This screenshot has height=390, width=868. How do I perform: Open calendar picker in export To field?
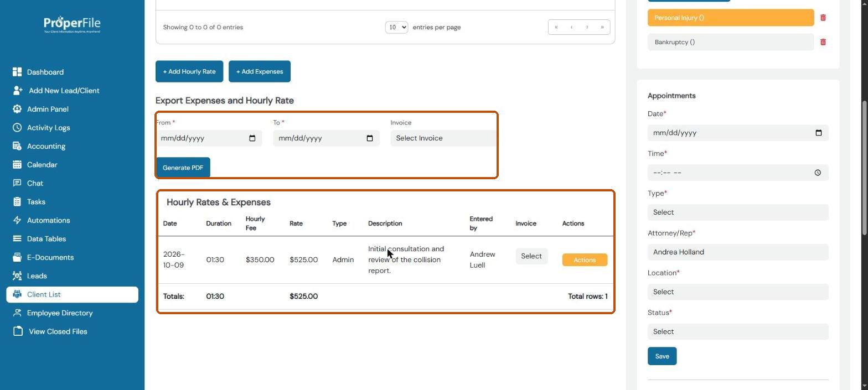coord(370,138)
